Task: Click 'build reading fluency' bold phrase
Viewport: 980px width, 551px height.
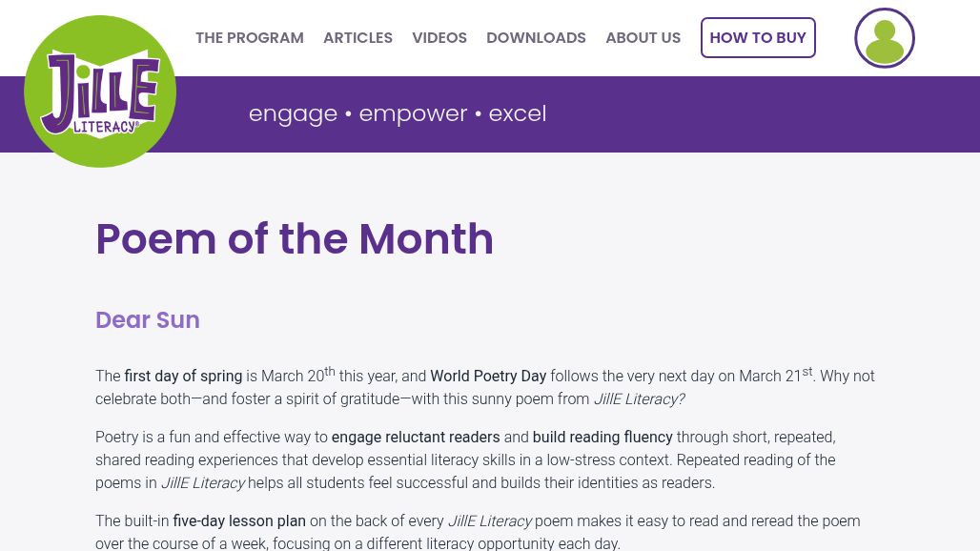Action: (602, 438)
